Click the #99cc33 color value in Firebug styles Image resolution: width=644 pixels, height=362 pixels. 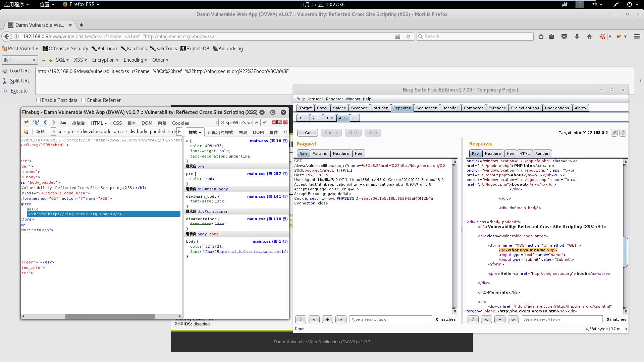tap(213, 146)
